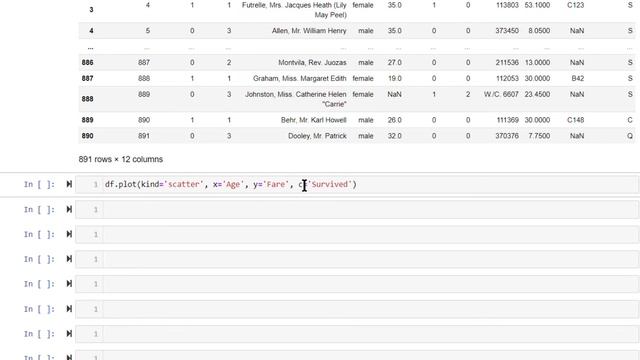Image resolution: width=640 pixels, height=360 pixels.
Task: Click passenger ID 890
Action: [x=144, y=120]
